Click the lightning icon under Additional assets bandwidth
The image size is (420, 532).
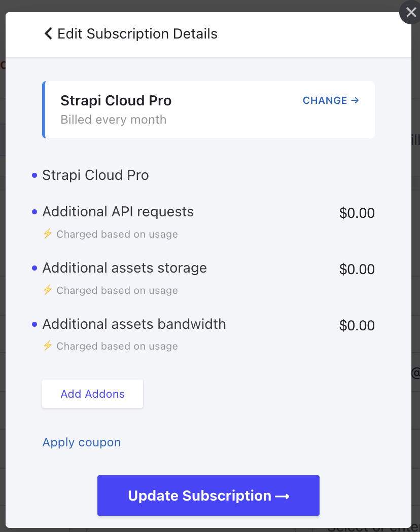tap(48, 346)
